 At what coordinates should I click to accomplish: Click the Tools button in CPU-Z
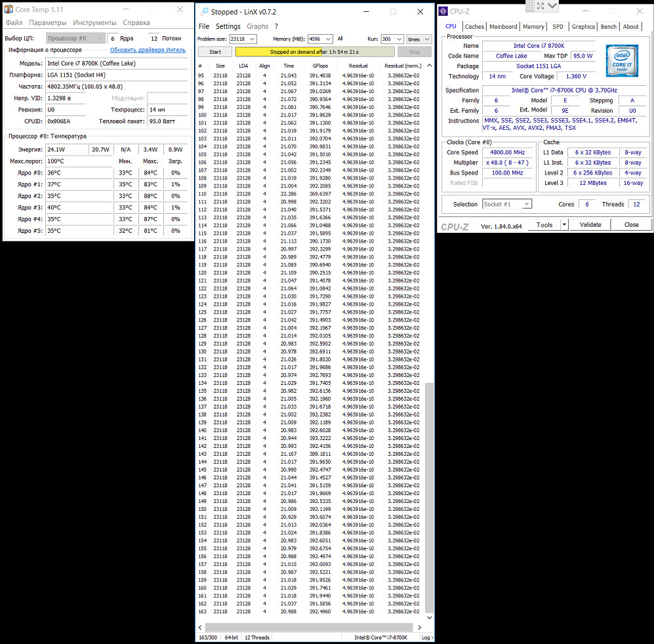click(544, 225)
